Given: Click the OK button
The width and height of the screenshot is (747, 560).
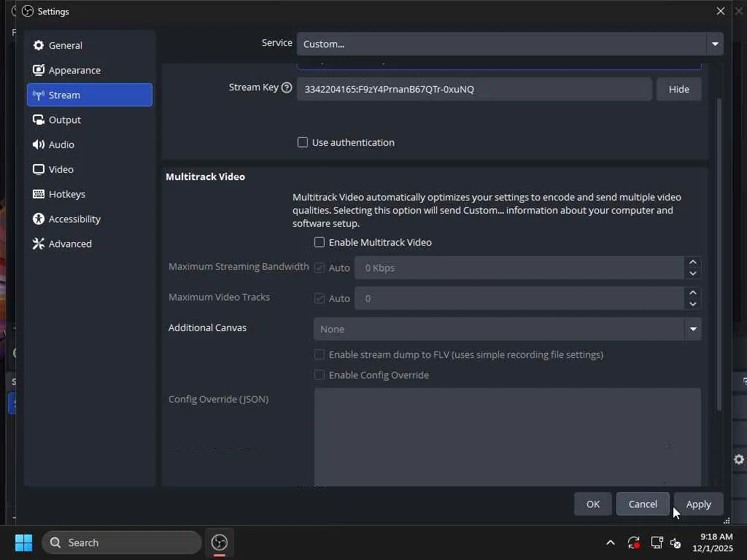Looking at the screenshot, I should coord(592,504).
